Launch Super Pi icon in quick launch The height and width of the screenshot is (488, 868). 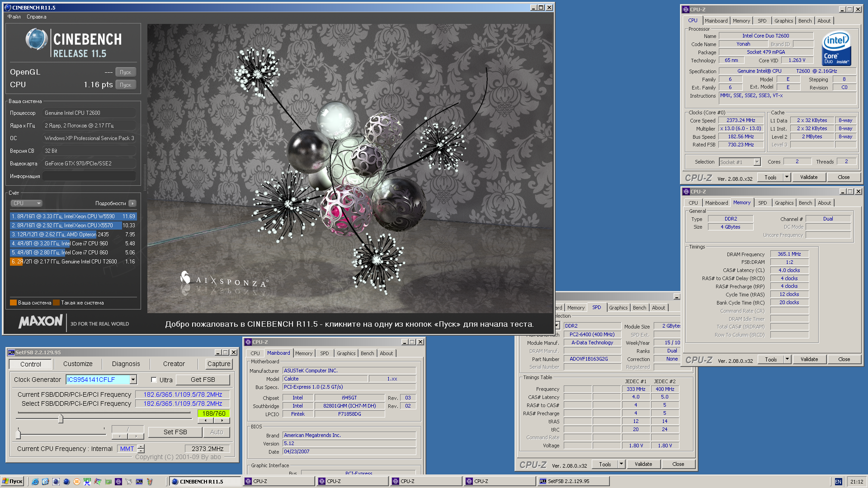point(87,482)
